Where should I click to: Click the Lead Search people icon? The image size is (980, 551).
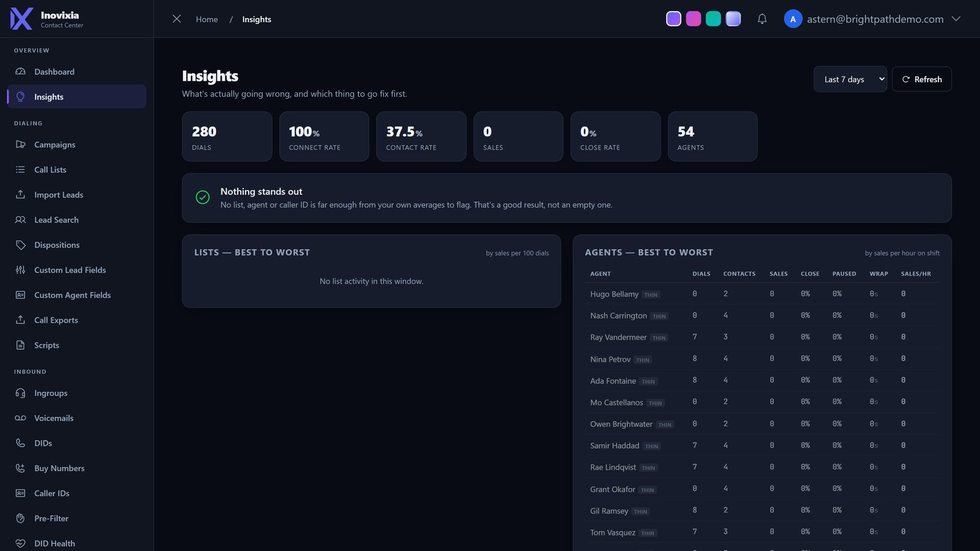click(20, 220)
